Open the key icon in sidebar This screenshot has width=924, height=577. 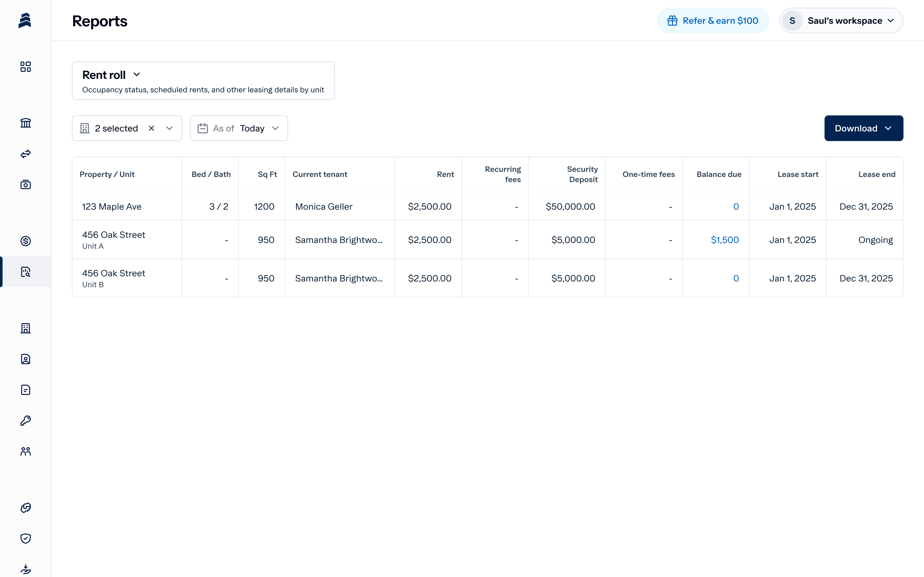(x=26, y=421)
